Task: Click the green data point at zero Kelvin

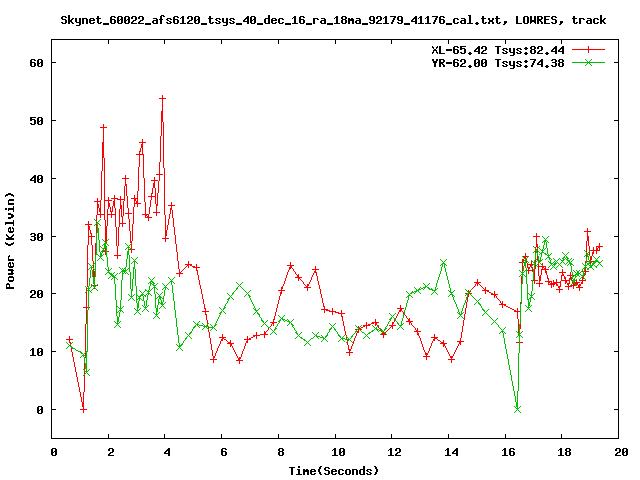Action: (518, 409)
